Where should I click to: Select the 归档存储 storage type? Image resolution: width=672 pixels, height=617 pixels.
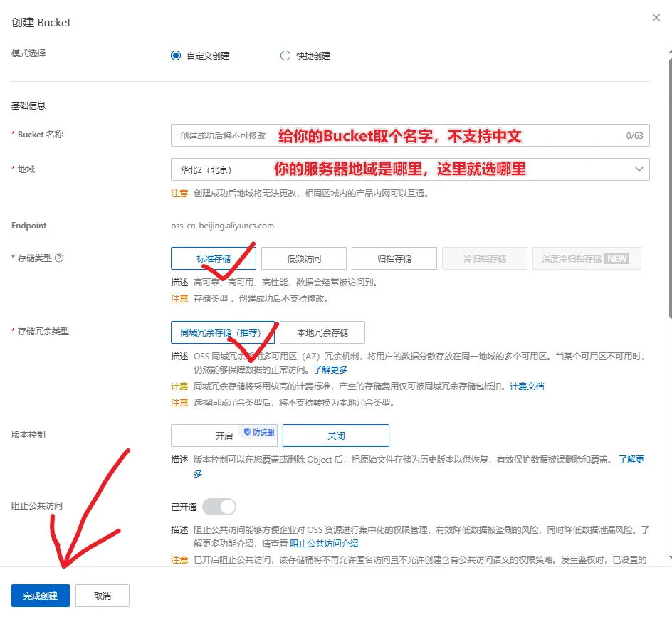[x=394, y=258]
